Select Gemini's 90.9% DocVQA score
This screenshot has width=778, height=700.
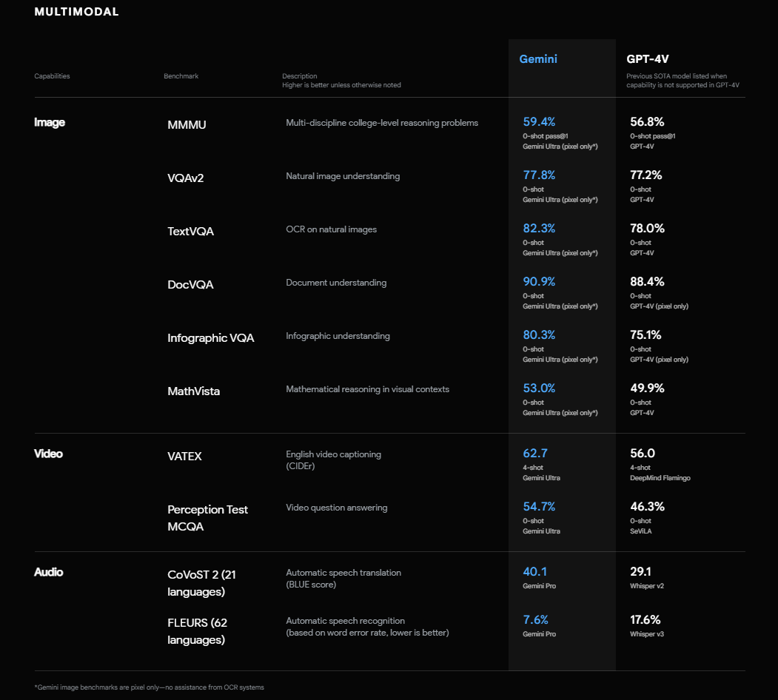tap(539, 281)
